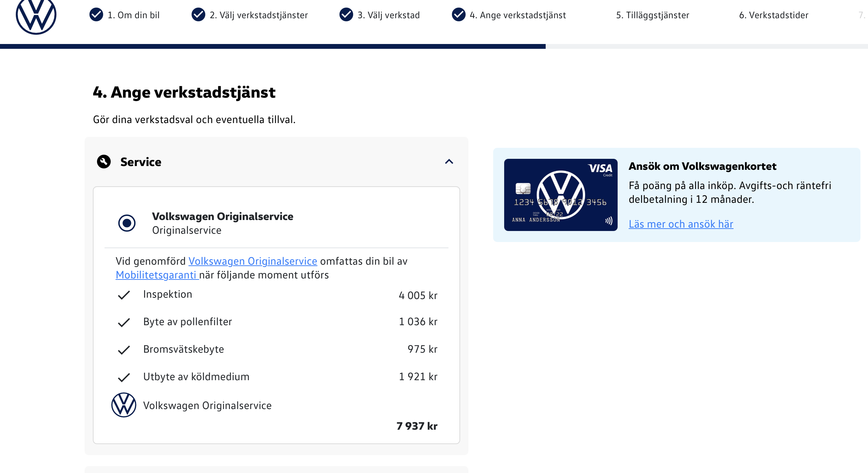Screen dimensions: 868x473
Task: Click the Service section header title
Action: (141, 162)
